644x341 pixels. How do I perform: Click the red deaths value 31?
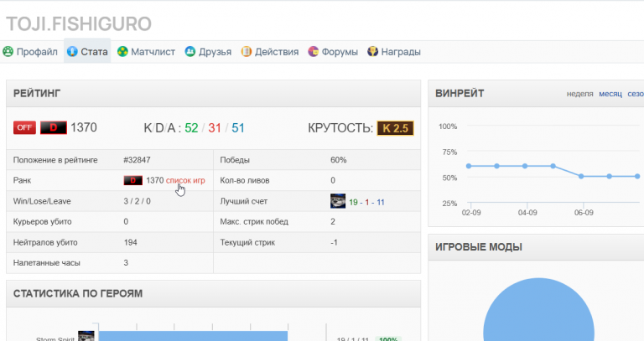click(x=215, y=128)
